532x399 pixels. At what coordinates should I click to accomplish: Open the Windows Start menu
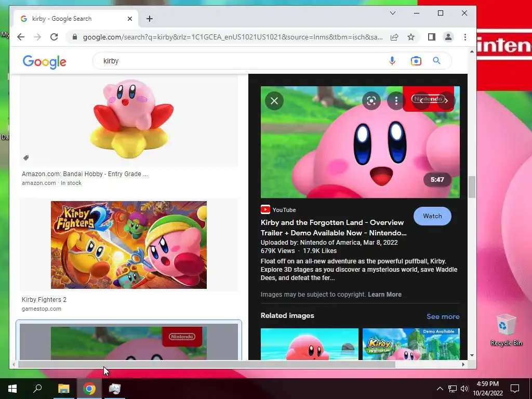coord(12,389)
